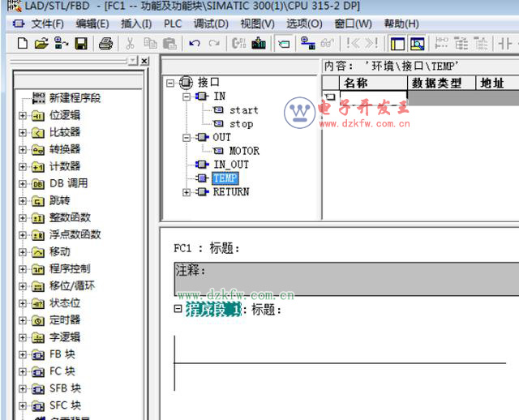Select the TEMP interface node
Viewport: 519px width, 420px height.
(225, 178)
